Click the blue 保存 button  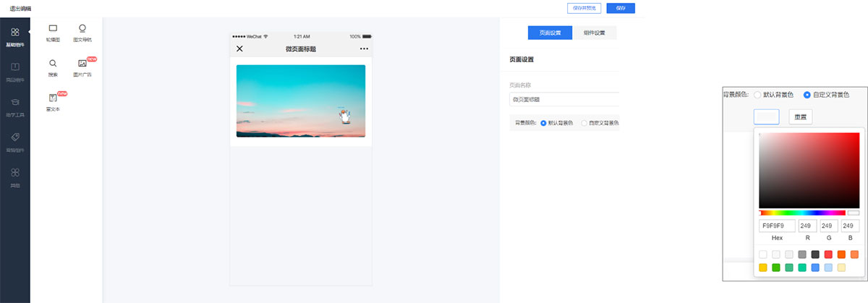click(620, 8)
